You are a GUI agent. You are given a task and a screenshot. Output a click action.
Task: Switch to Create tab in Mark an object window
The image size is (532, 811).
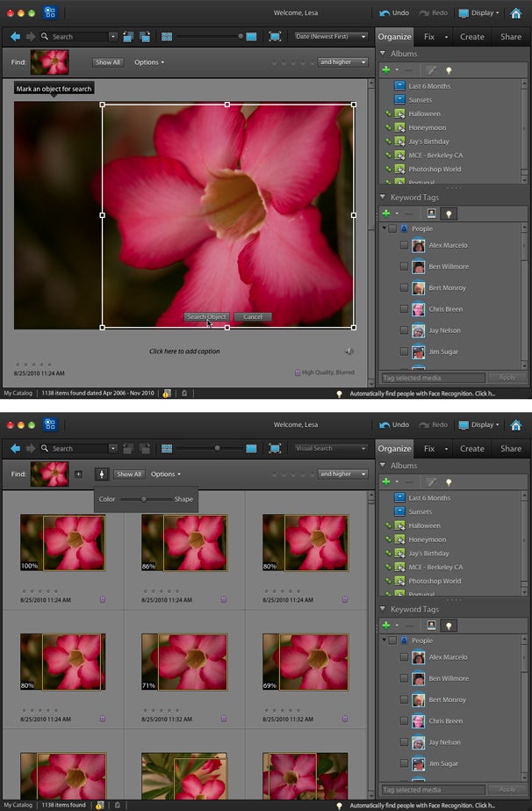pos(472,37)
